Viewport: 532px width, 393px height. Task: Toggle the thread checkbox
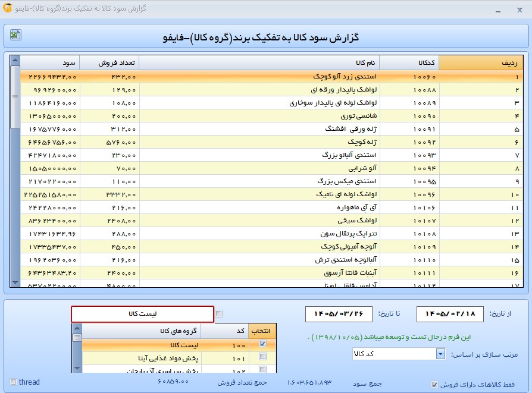tap(13, 382)
